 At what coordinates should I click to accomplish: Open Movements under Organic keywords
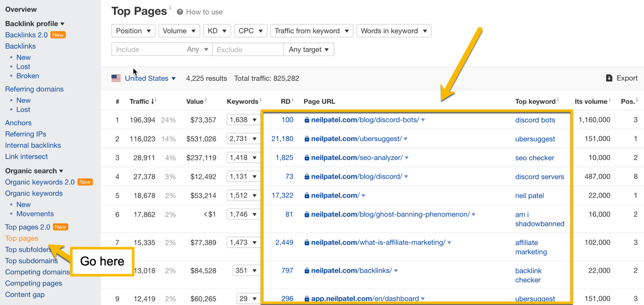(x=35, y=214)
